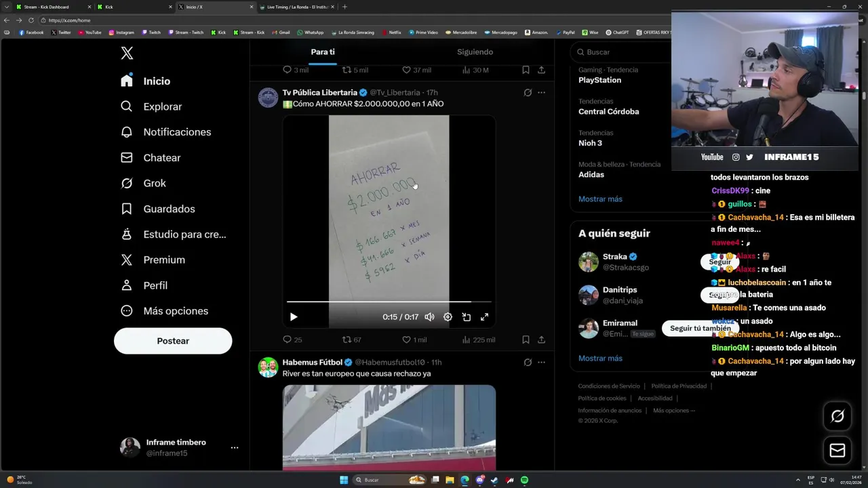This screenshot has height=488, width=868.
Task: Click Mostrar más under A quién seguir
Action: [x=600, y=359]
